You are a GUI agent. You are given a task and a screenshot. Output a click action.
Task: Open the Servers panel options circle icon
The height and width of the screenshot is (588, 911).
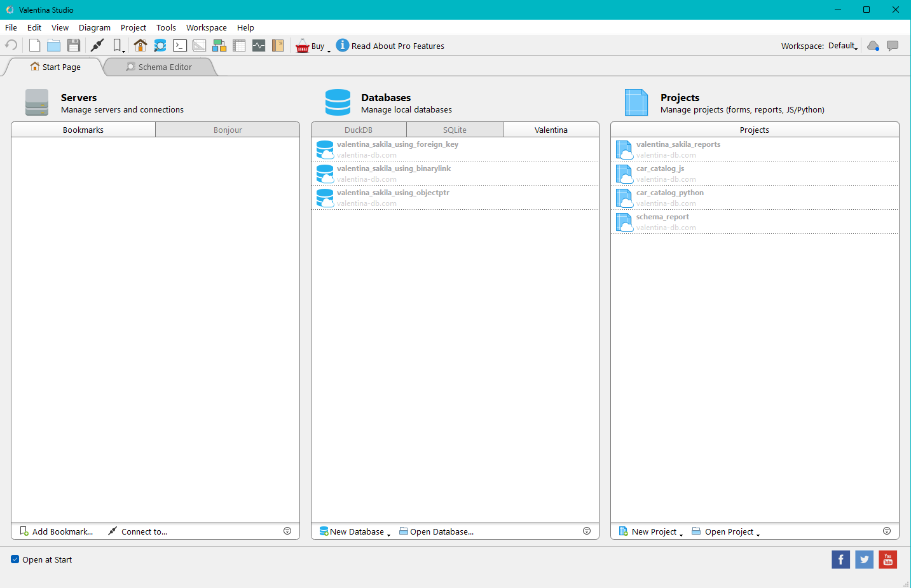(287, 531)
